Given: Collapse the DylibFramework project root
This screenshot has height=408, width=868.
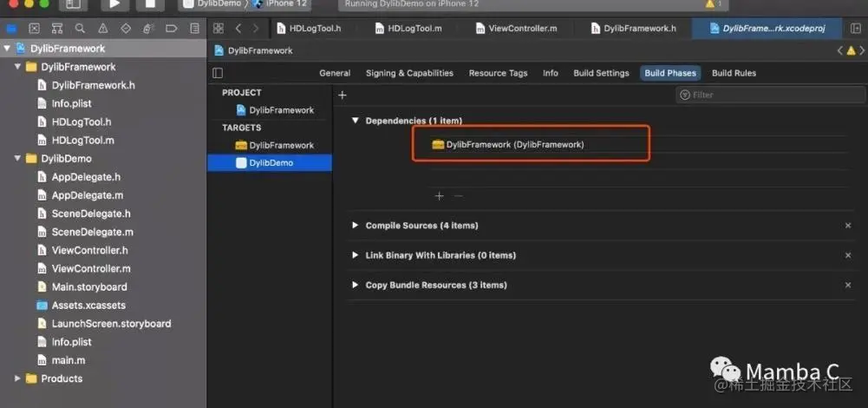Looking at the screenshot, I should click(7, 49).
